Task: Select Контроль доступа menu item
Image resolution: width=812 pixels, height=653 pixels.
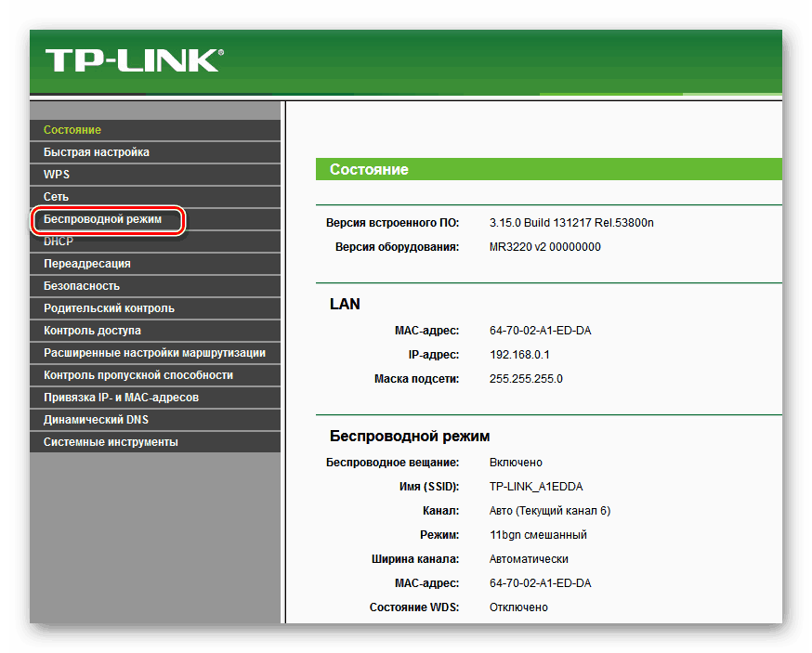Action: (92, 331)
